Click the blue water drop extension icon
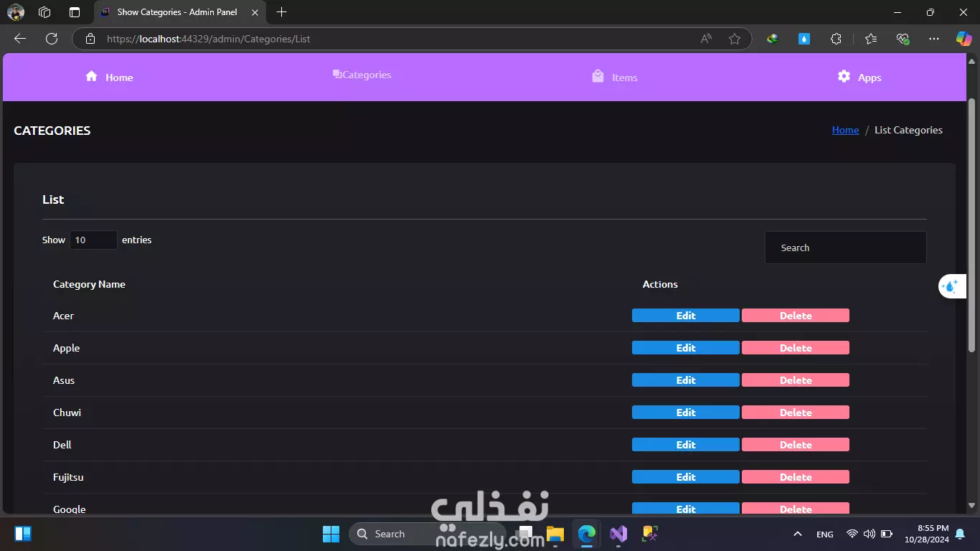 804,39
